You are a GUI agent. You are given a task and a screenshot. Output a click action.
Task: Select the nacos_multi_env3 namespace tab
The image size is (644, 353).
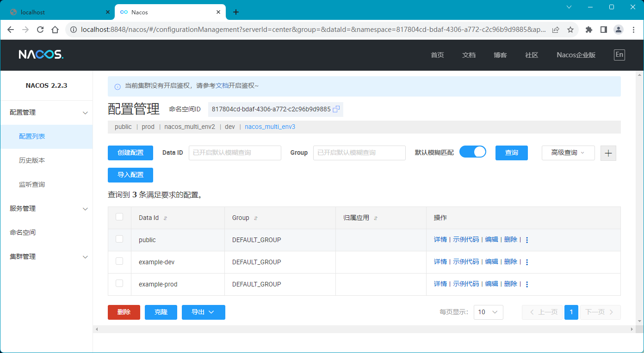click(270, 127)
